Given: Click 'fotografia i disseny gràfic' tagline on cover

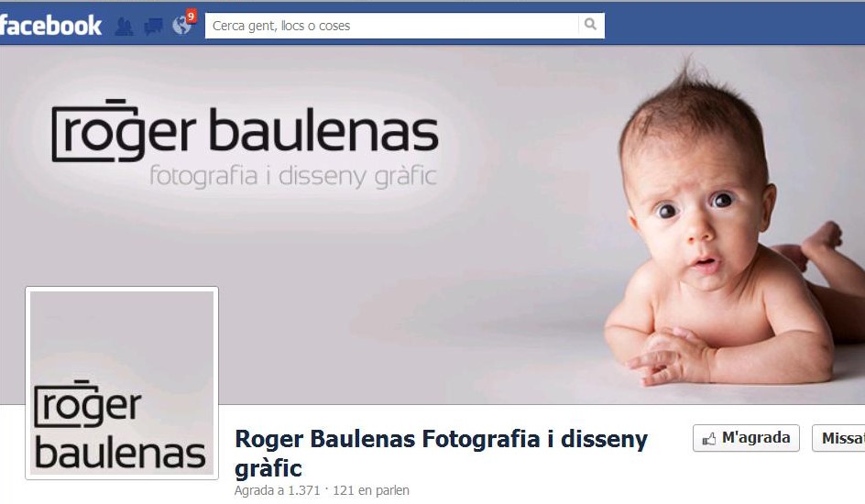Looking at the screenshot, I should (x=293, y=177).
